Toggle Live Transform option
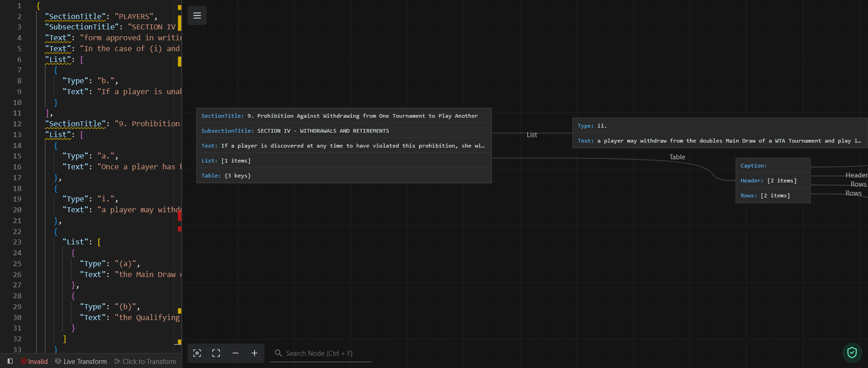 [81, 361]
